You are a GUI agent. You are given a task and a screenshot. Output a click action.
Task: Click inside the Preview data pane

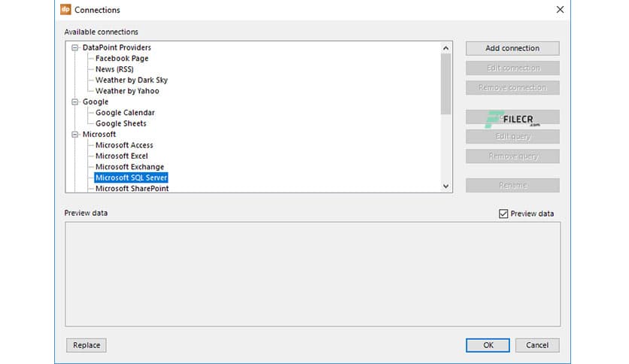(312, 275)
